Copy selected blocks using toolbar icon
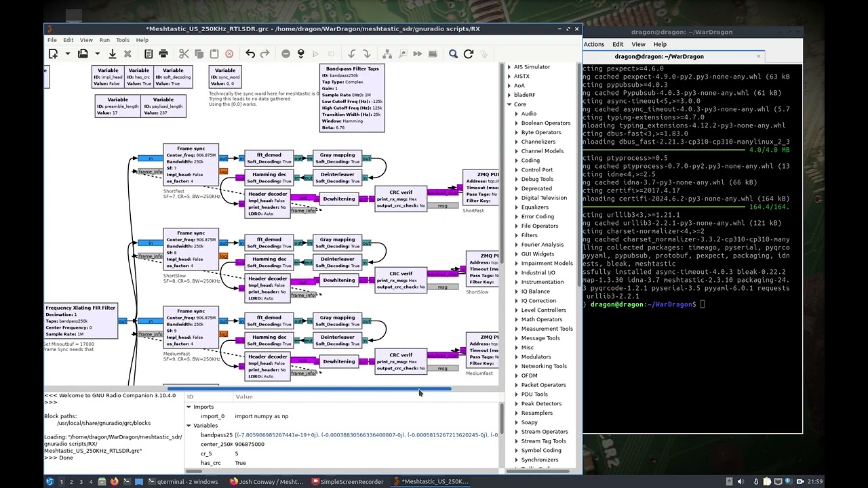The image size is (868, 488). pyautogui.click(x=199, y=54)
